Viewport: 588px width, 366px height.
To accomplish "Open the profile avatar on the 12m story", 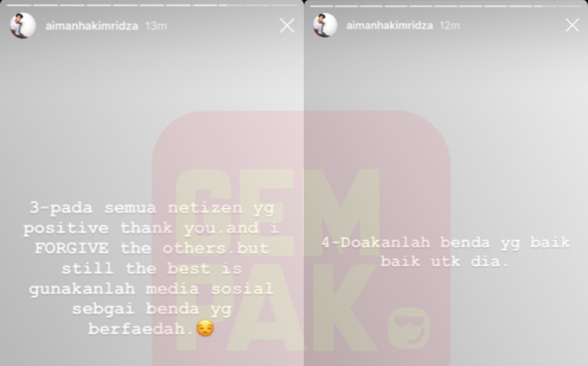I will [325, 25].
